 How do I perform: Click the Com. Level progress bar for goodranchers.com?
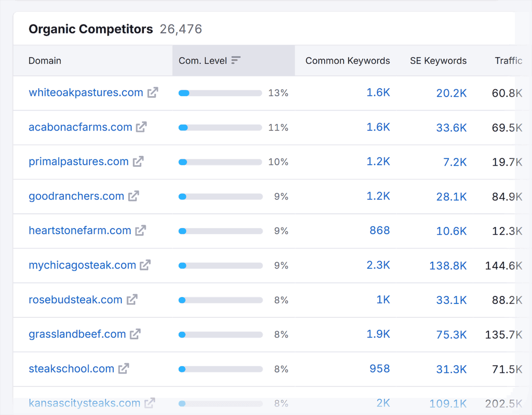click(x=220, y=196)
